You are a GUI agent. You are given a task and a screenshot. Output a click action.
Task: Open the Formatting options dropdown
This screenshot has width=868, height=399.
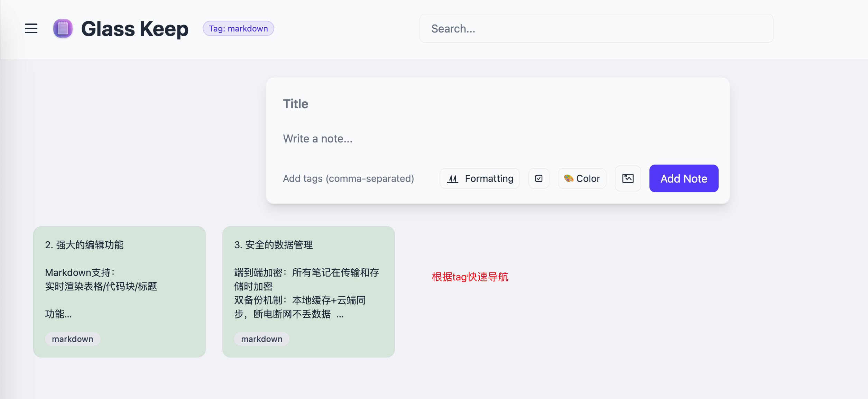480,178
